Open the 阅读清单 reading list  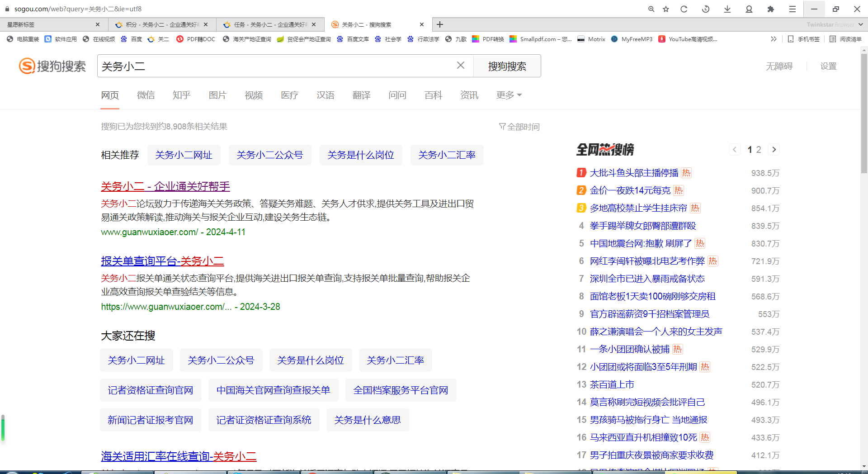click(846, 39)
